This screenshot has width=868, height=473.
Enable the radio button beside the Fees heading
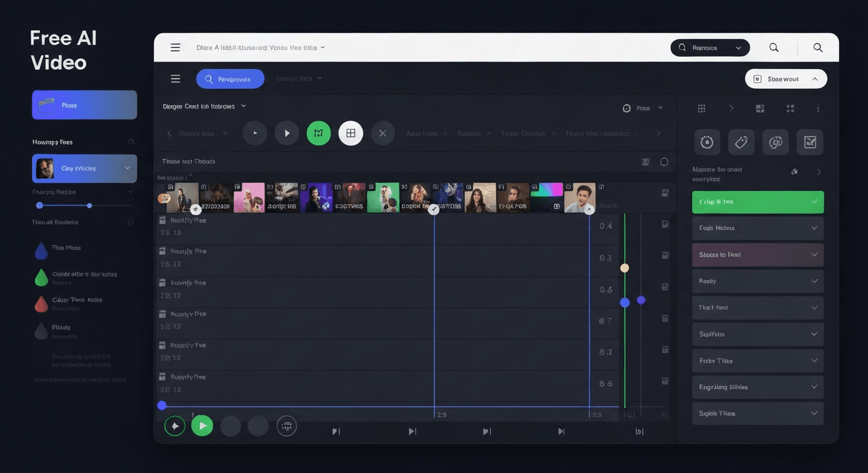tap(131, 142)
